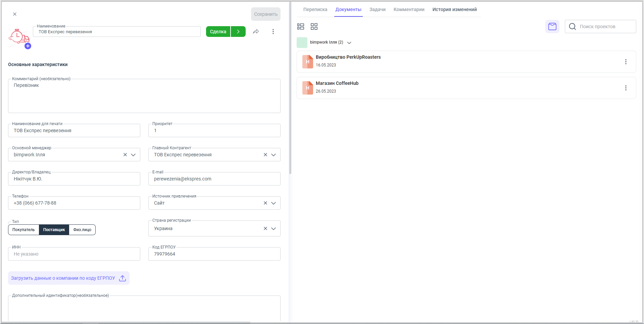Open the История изменений tab
Image resolution: width=644 pixels, height=324 pixels.
pos(454,9)
